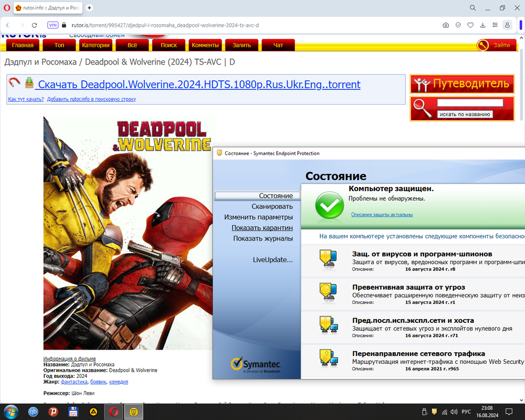The height and width of the screenshot is (420, 525).
Task: Open the Главная menu tab
Action: pos(23,45)
